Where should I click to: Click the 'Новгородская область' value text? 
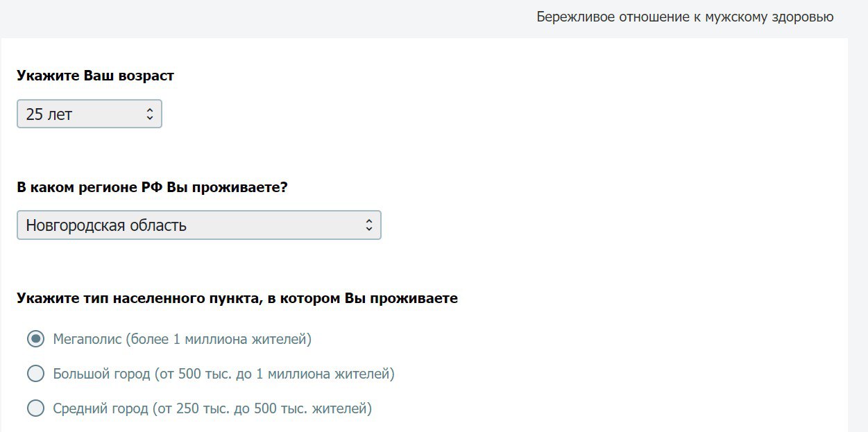coord(106,225)
